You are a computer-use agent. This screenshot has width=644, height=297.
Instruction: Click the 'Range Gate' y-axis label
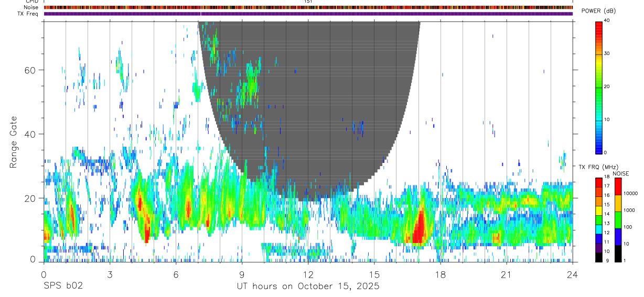(13, 142)
